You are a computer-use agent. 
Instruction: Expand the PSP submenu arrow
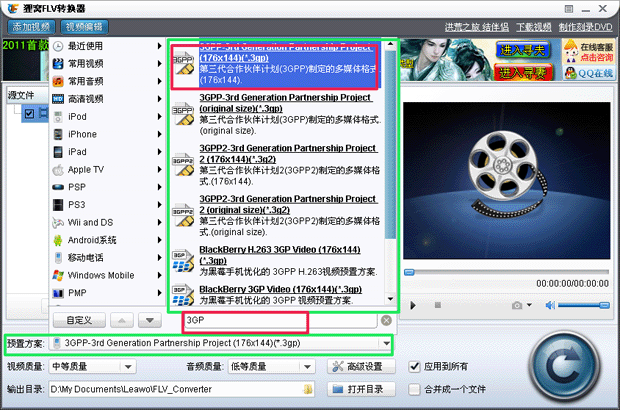[159, 187]
